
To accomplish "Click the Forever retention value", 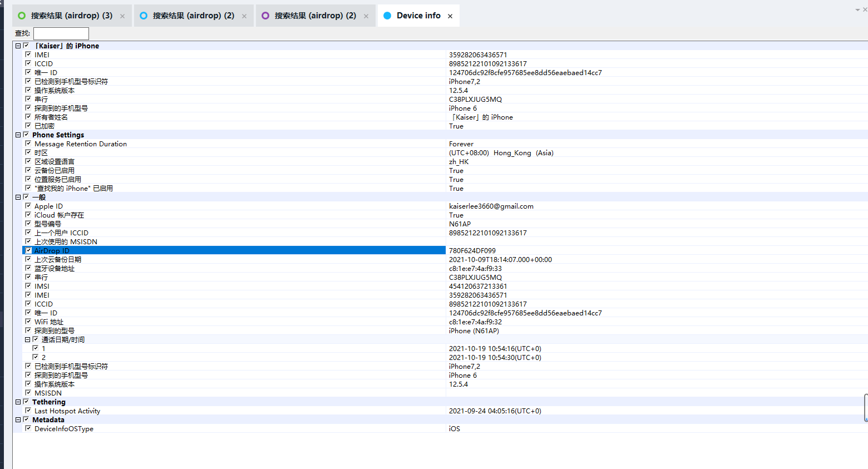I will click(461, 144).
